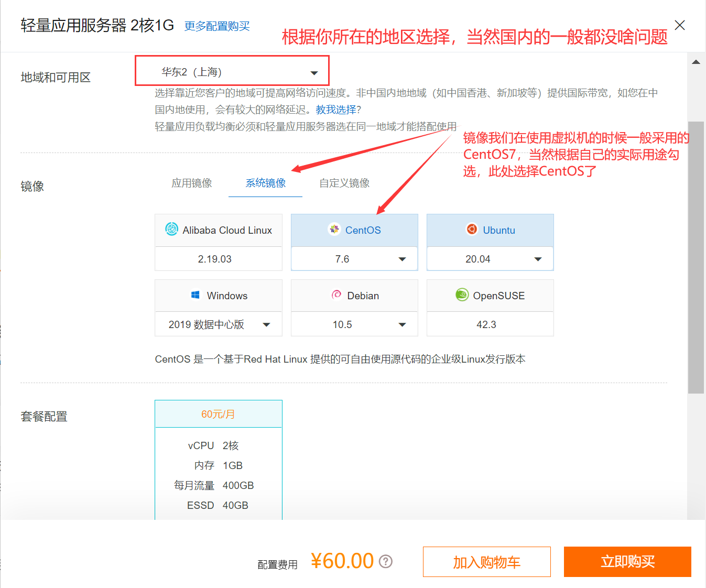Click the ESSD 40GB row
Viewport: 706px width, 588px height.
pos(218,505)
